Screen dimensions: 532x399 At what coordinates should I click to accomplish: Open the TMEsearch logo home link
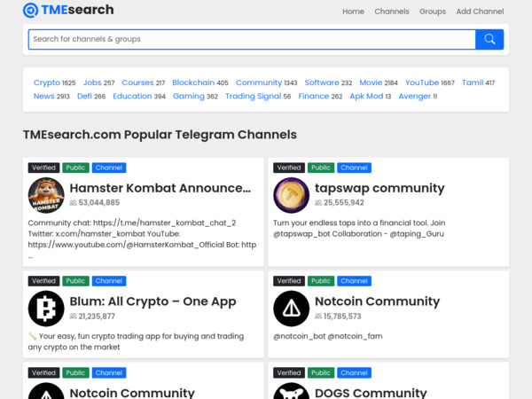(x=68, y=11)
